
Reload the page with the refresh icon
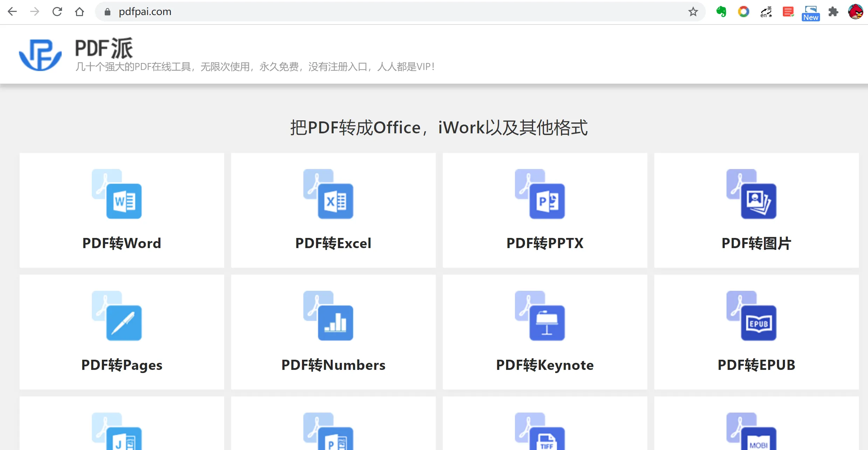(x=57, y=12)
